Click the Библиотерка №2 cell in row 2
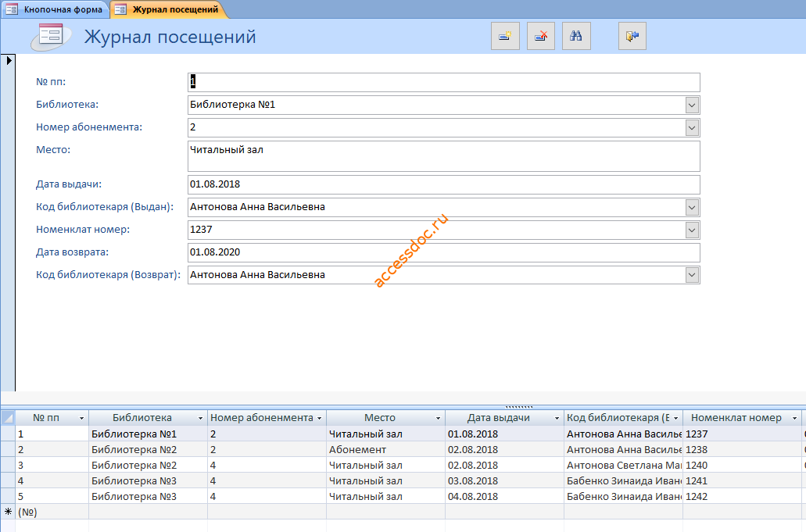Screen dimensions: 806x532 148,450
